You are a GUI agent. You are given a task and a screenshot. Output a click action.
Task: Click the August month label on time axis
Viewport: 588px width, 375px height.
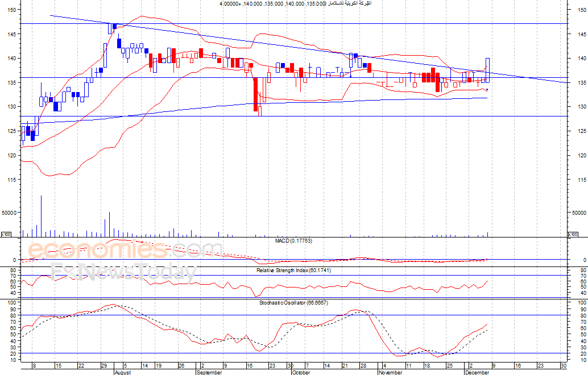pyautogui.click(x=124, y=373)
